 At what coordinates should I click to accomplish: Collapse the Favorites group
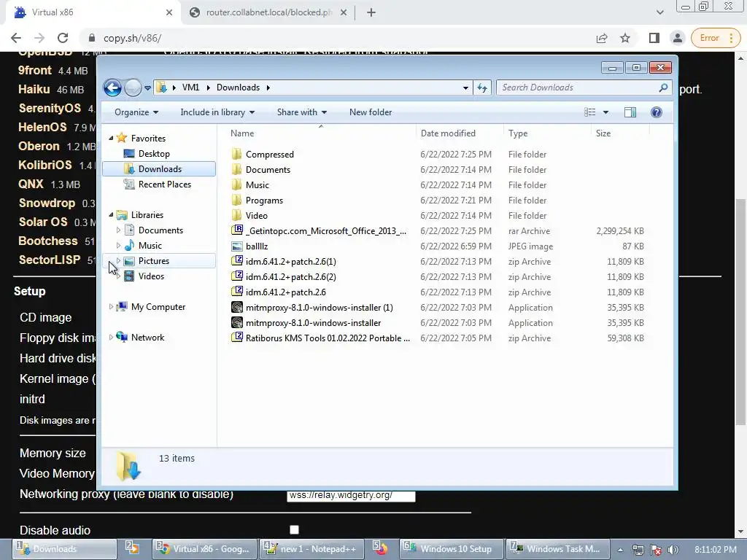click(111, 138)
